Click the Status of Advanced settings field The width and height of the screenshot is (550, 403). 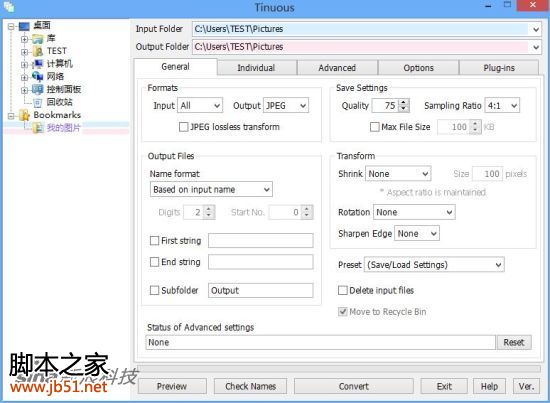pyautogui.click(x=321, y=342)
